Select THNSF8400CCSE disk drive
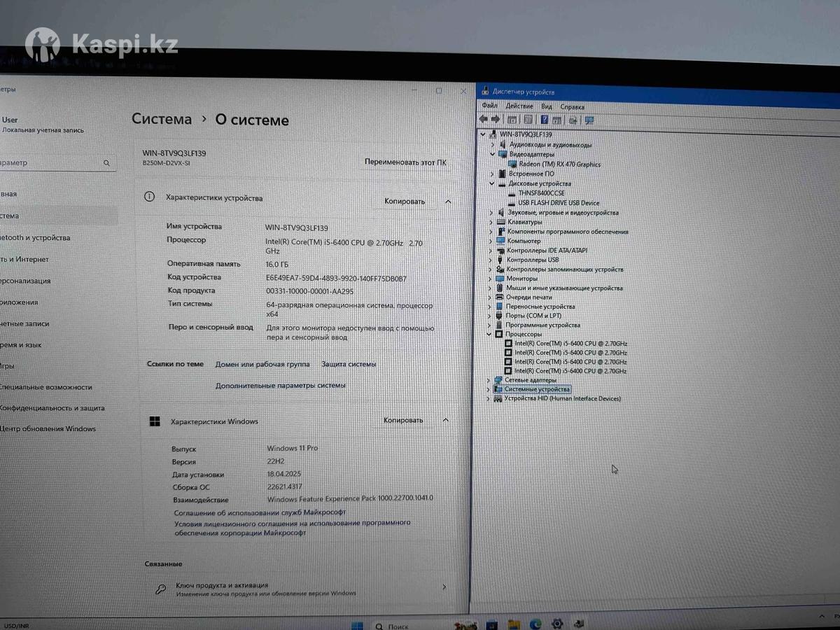840x630 pixels. 541,193
